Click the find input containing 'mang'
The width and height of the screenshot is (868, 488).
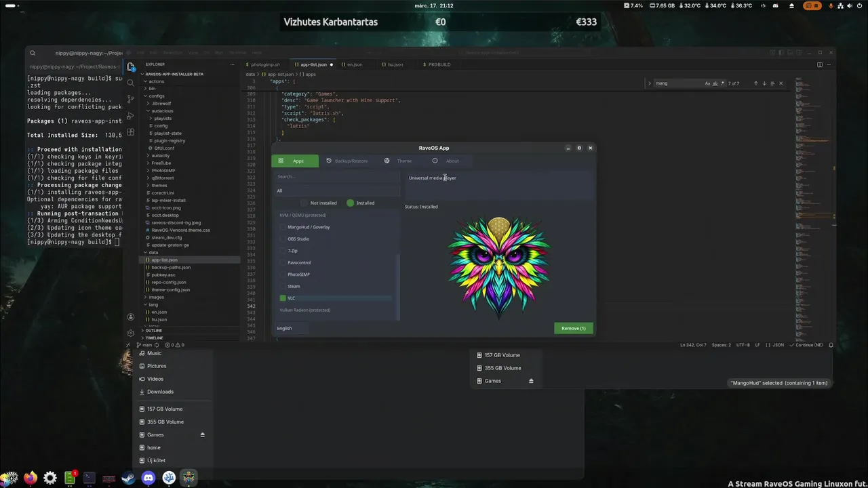(678, 83)
